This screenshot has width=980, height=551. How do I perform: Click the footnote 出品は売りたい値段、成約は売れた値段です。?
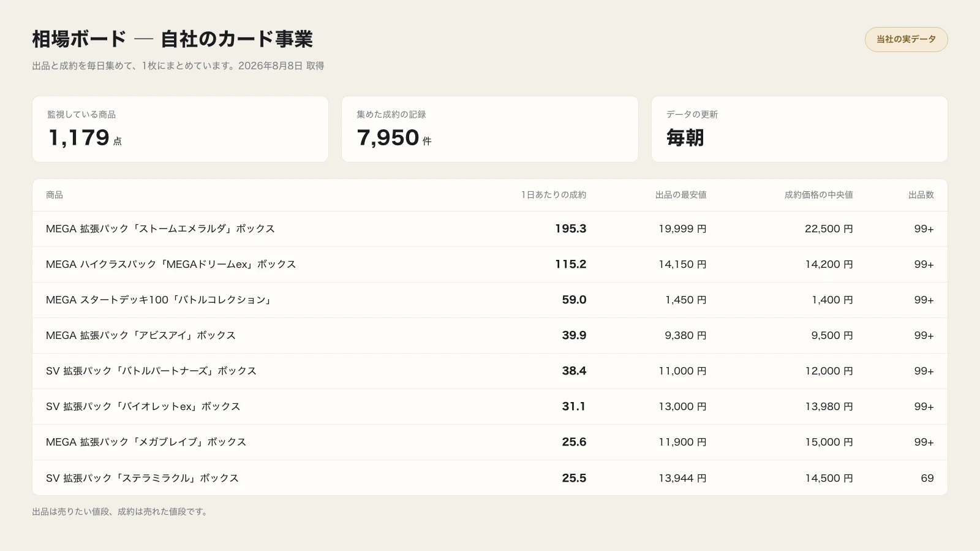pyautogui.click(x=121, y=512)
